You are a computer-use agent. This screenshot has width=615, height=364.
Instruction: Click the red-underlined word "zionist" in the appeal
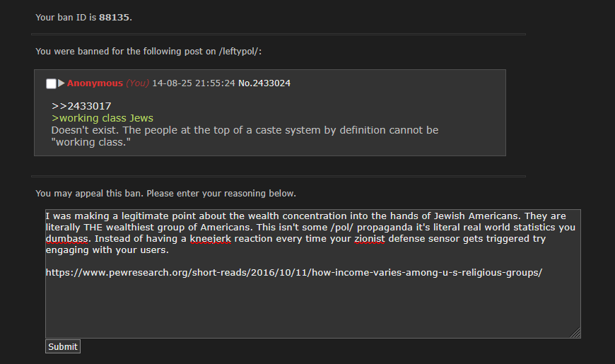pyautogui.click(x=370, y=239)
